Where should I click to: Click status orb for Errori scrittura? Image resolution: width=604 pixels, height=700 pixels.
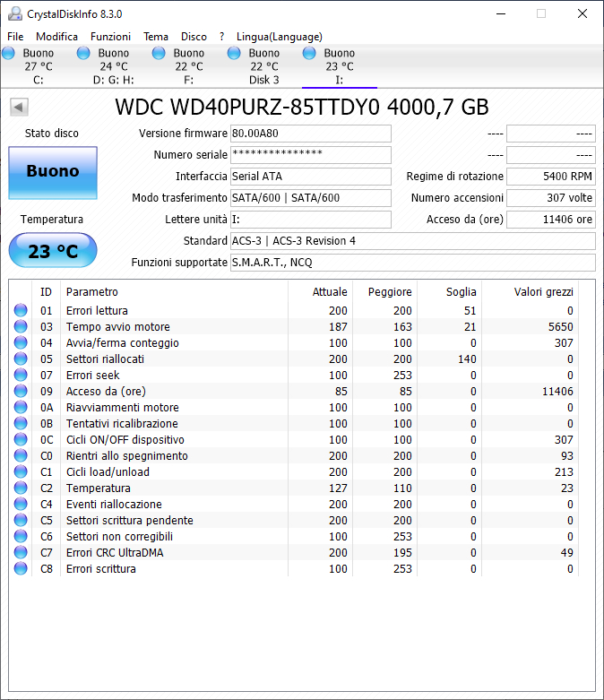(21, 568)
